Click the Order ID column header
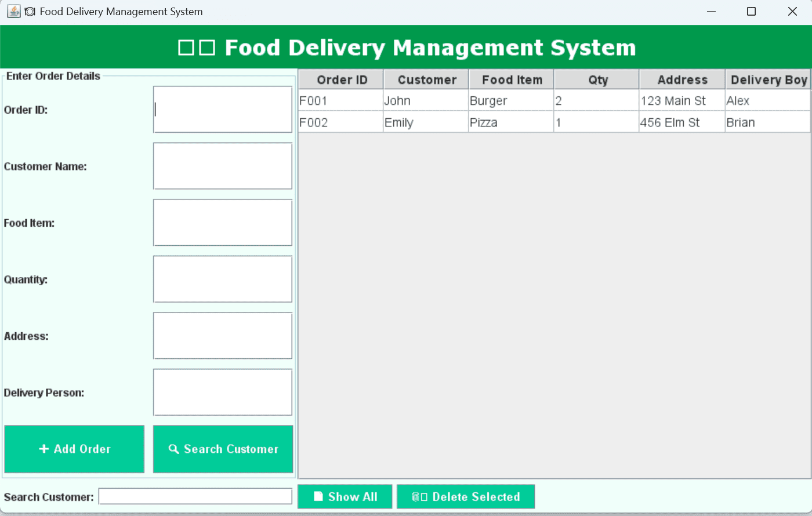This screenshot has height=516, width=812. [340, 79]
